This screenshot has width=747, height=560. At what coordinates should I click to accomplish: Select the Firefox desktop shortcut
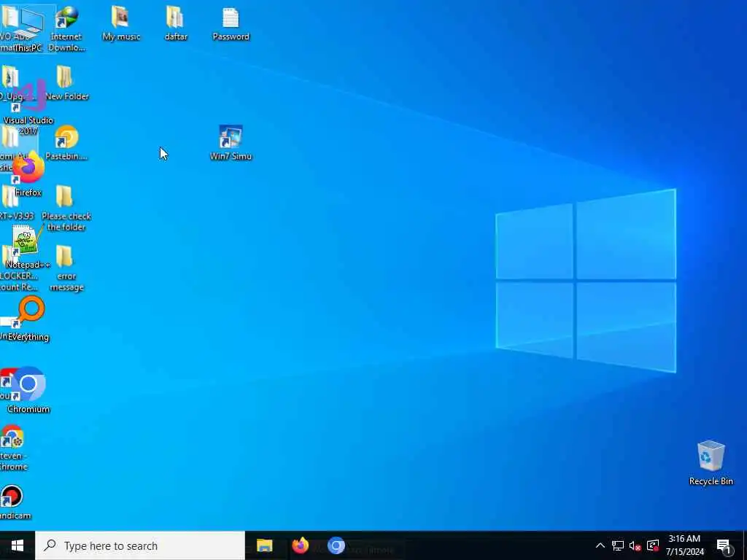[x=28, y=174]
